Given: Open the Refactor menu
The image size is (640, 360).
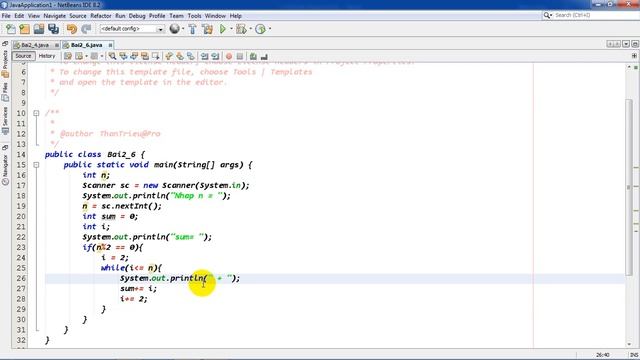Looking at the screenshot, I should [x=100, y=16].
